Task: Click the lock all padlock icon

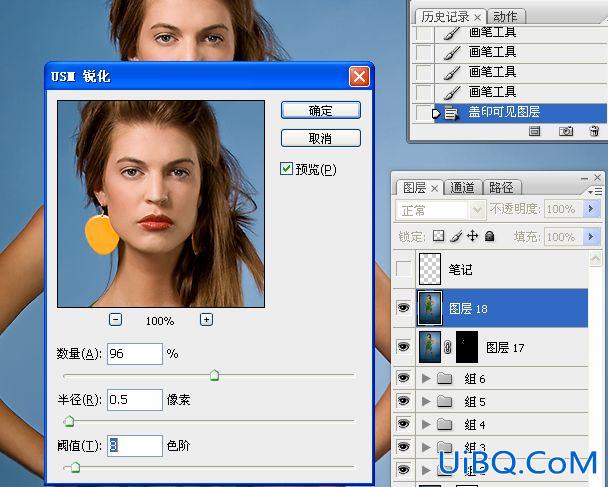Action: [490, 236]
